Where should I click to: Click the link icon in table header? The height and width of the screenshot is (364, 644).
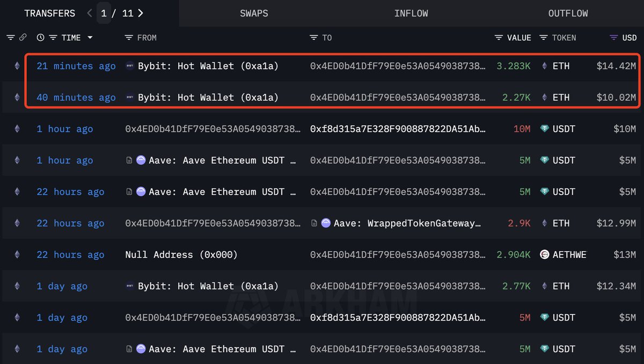(23, 38)
